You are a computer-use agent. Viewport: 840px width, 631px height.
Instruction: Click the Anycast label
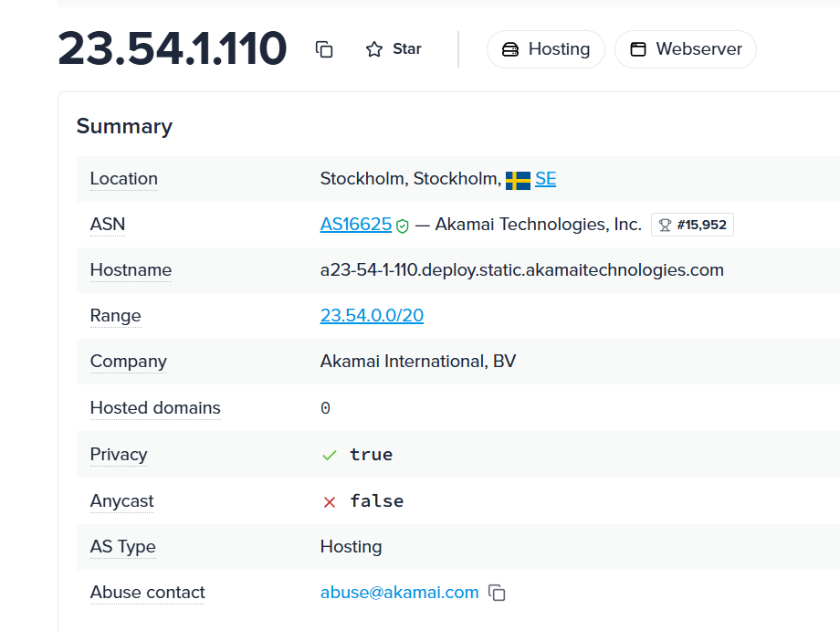coord(121,500)
